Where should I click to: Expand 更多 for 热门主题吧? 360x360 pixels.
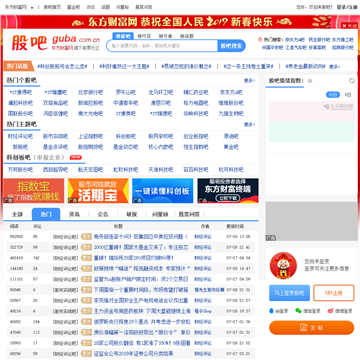pos(249,124)
